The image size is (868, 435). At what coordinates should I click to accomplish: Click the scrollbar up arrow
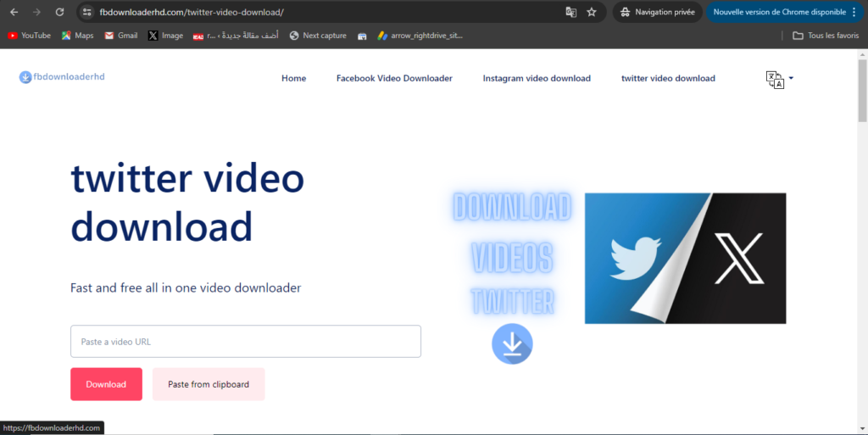point(862,54)
